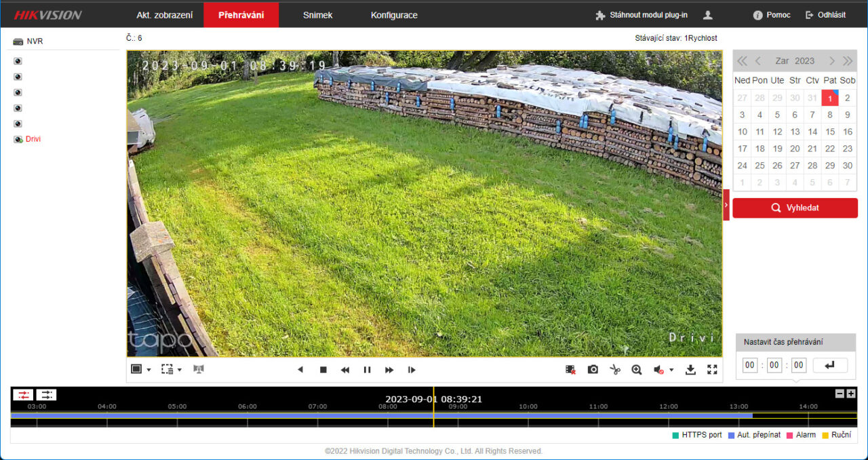
Task: Unmute audio using the speaker icon
Action: click(x=658, y=370)
